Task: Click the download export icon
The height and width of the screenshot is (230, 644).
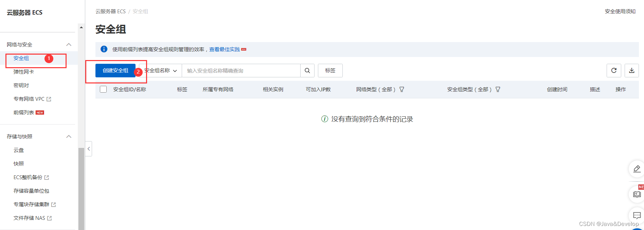Action: (631, 71)
